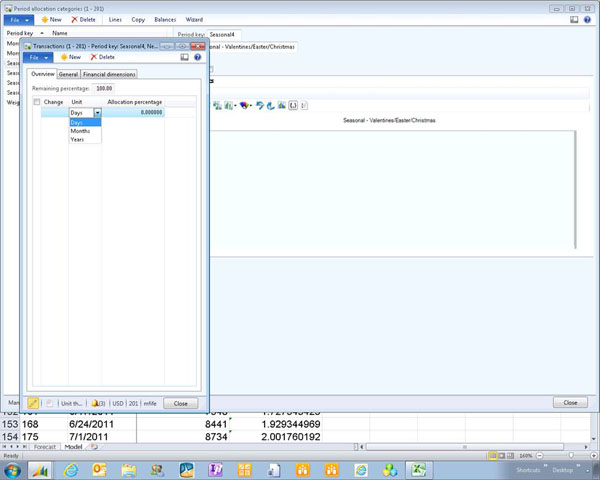Viewport: 600px width, 480px height.
Task: Switch to the Financial dimensions tab
Action: tap(109, 74)
